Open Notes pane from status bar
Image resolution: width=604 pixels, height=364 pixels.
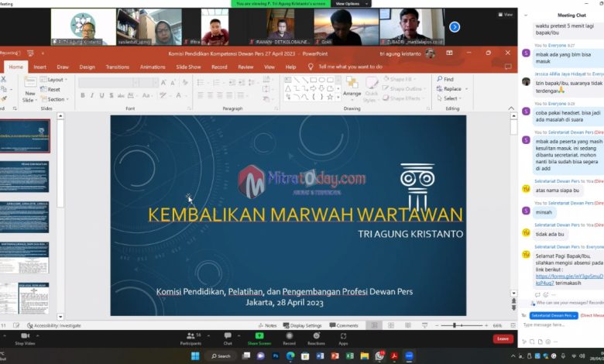tap(267, 325)
